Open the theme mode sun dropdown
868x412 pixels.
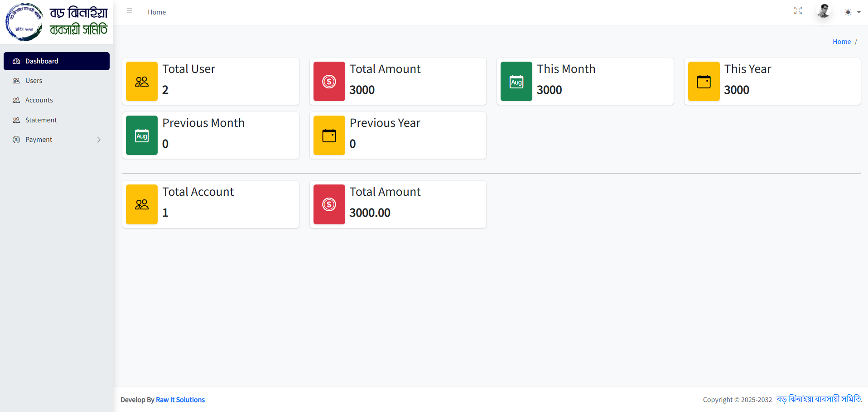[852, 12]
